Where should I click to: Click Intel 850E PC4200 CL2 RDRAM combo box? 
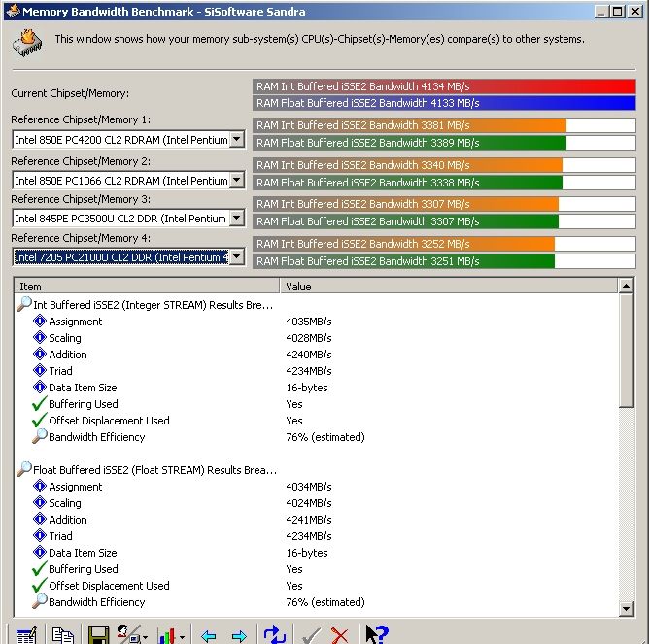click(128, 140)
